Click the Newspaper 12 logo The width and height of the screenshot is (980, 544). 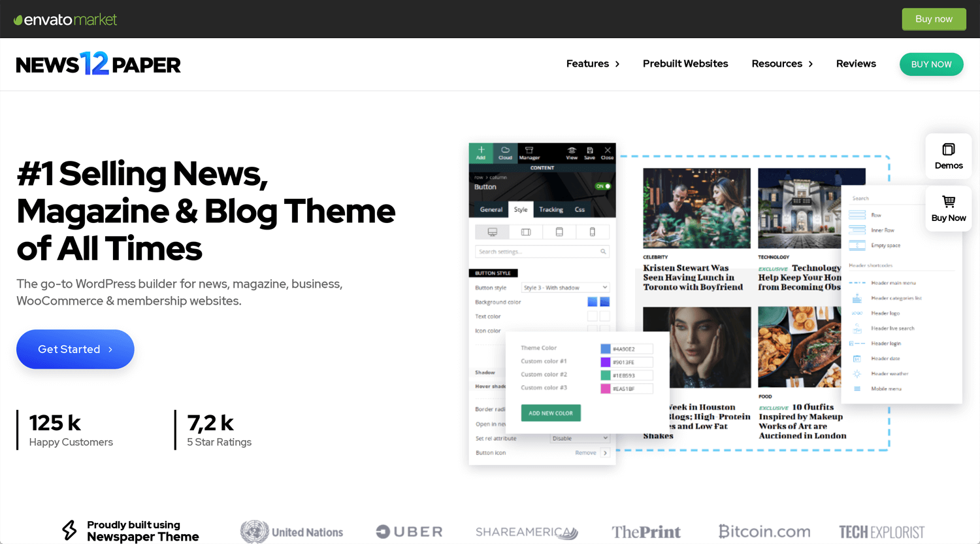pyautogui.click(x=98, y=64)
